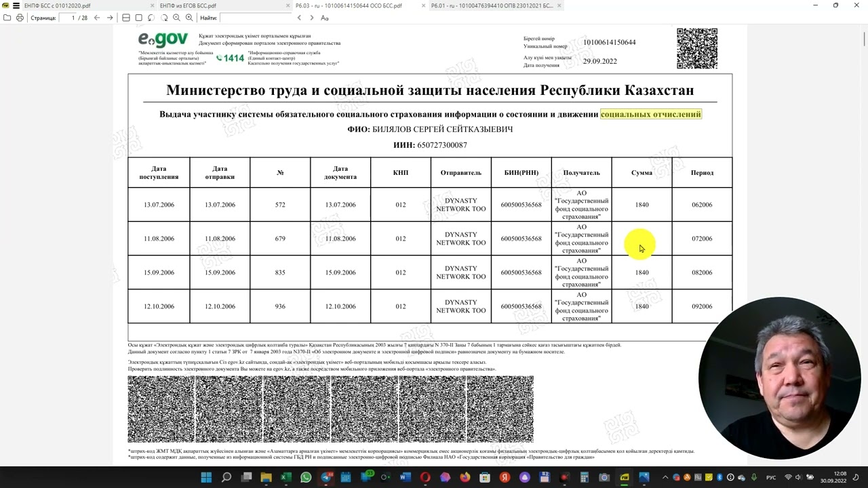Click the Найти search field

256,18
